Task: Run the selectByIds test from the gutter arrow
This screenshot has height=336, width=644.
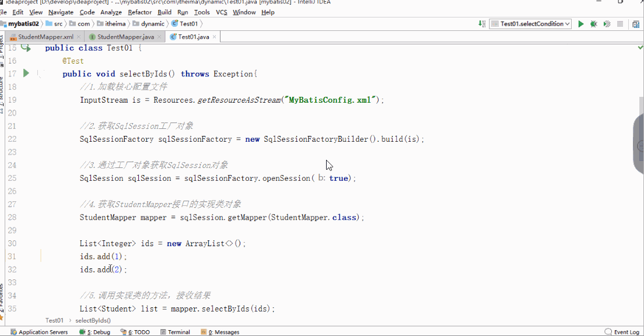Action: (x=25, y=73)
